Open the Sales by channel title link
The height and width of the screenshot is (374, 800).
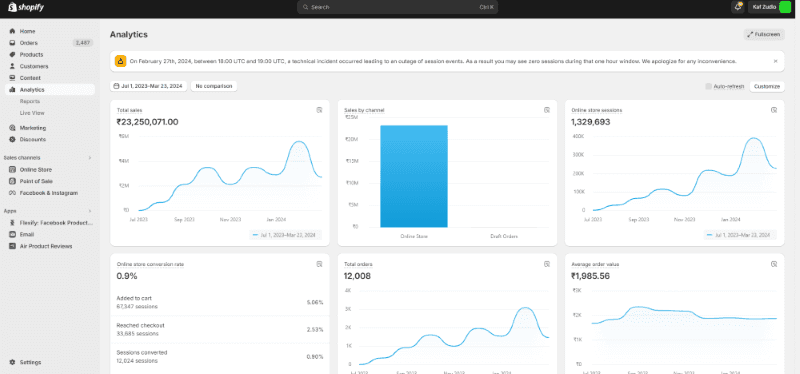pyautogui.click(x=364, y=110)
